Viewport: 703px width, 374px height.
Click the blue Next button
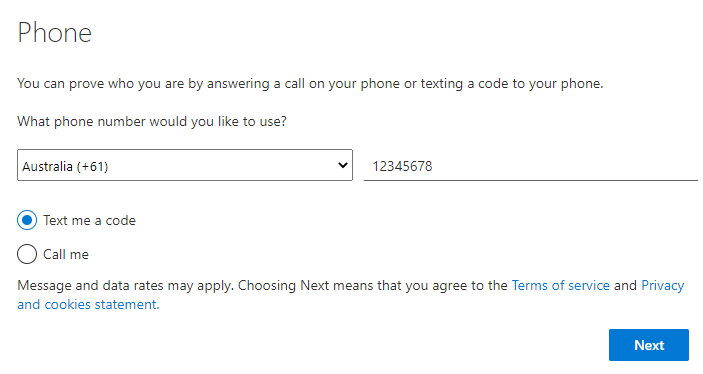point(649,345)
